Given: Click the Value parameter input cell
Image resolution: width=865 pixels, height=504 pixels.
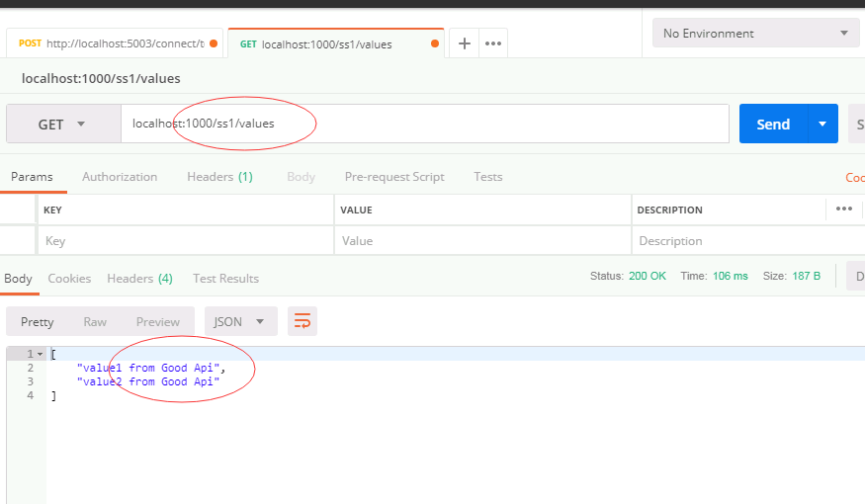Looking at the screenshot, I should click(482, 241).
